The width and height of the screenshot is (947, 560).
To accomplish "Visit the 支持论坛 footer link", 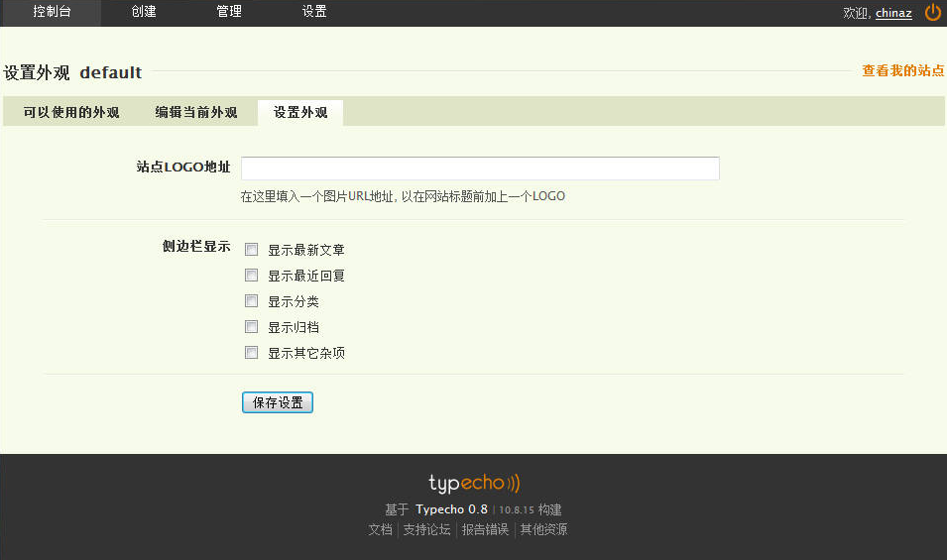I will (426, 529).
